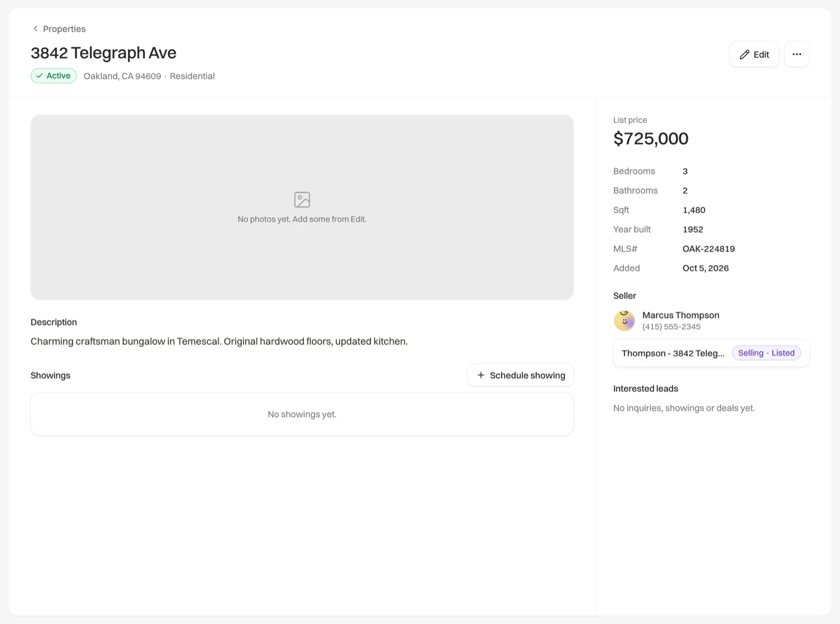Open the three-dot more options menu
Screen dimensions: 840x624
[x=796, y=54]
